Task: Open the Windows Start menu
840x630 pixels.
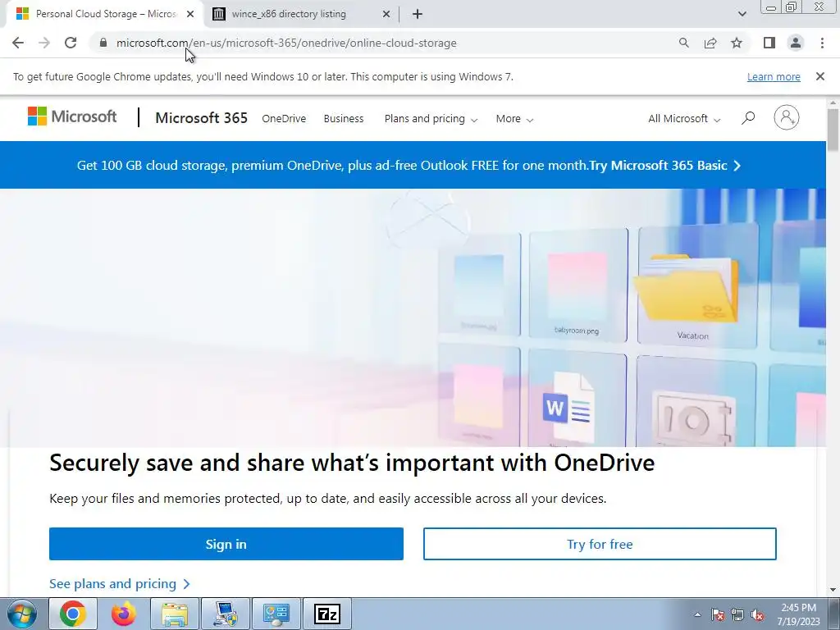Action: (x=21, y=614)
